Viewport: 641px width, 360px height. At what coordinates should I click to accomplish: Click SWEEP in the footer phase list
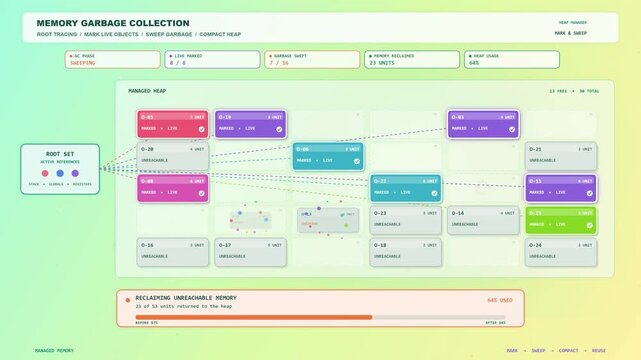click(x=538, y=351)
